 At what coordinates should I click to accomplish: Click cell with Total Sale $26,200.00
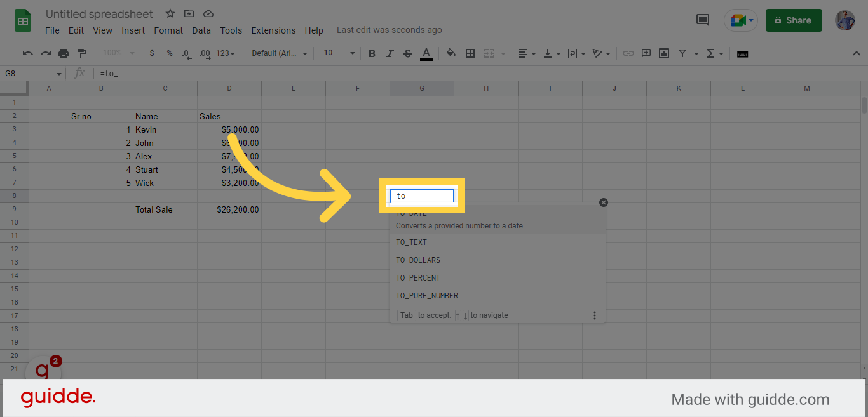(x=229, y=209)
